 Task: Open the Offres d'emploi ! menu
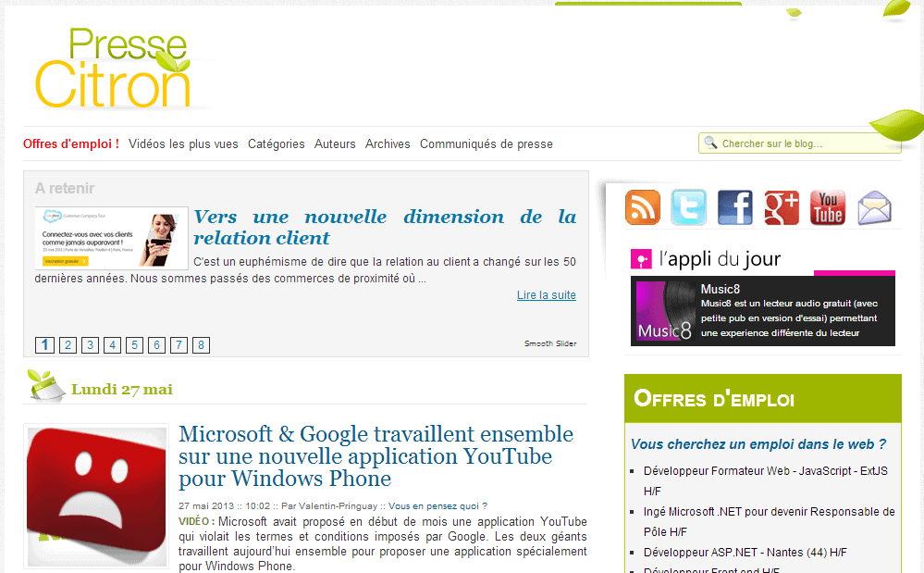coord(70,143)
